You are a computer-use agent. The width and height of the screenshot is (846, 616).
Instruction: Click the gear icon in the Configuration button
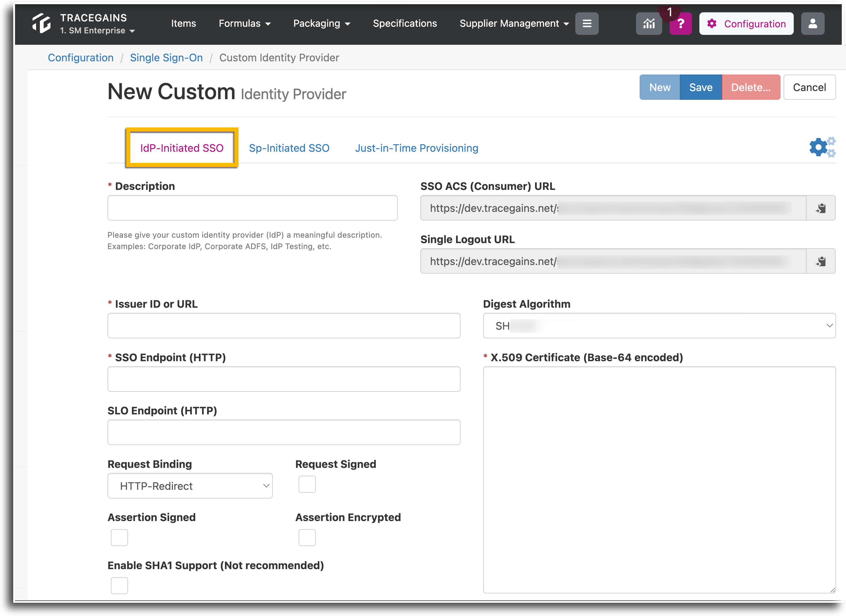pos(712,23)
